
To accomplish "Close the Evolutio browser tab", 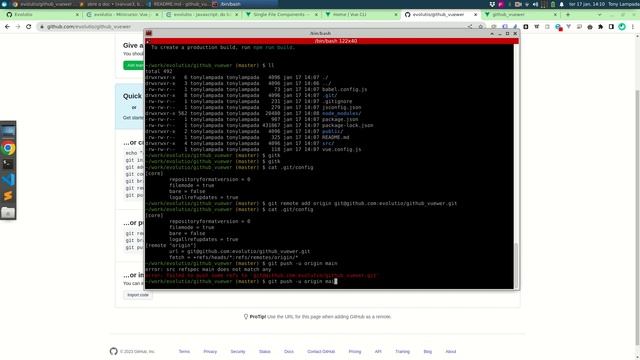I will 77,14.
